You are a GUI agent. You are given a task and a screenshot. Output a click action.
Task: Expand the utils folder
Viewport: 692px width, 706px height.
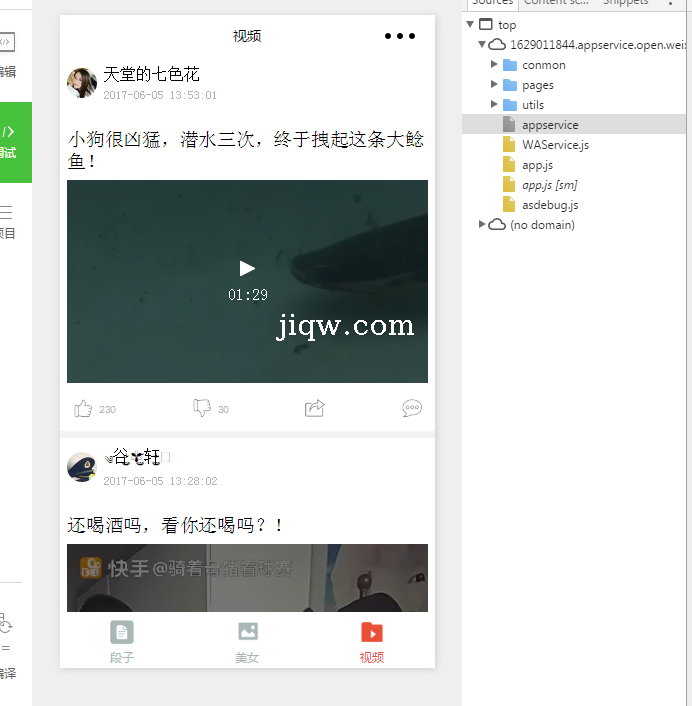point(494,105)
